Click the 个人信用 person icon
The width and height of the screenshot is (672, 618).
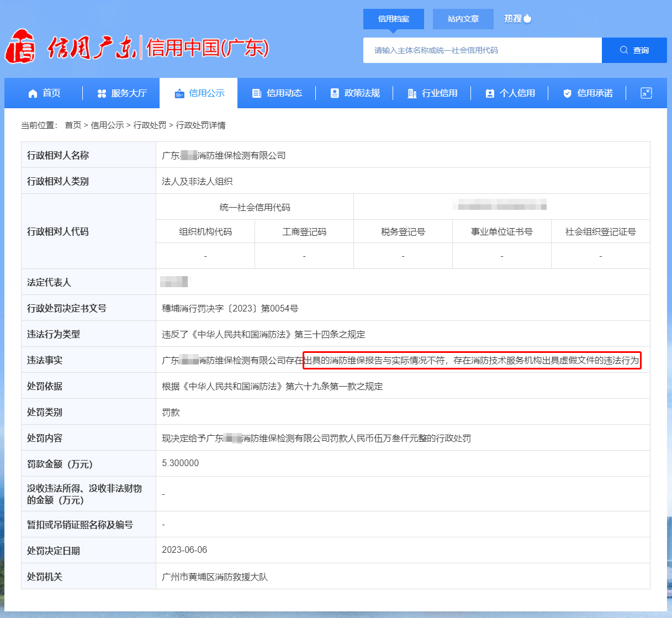pos(490,93)
